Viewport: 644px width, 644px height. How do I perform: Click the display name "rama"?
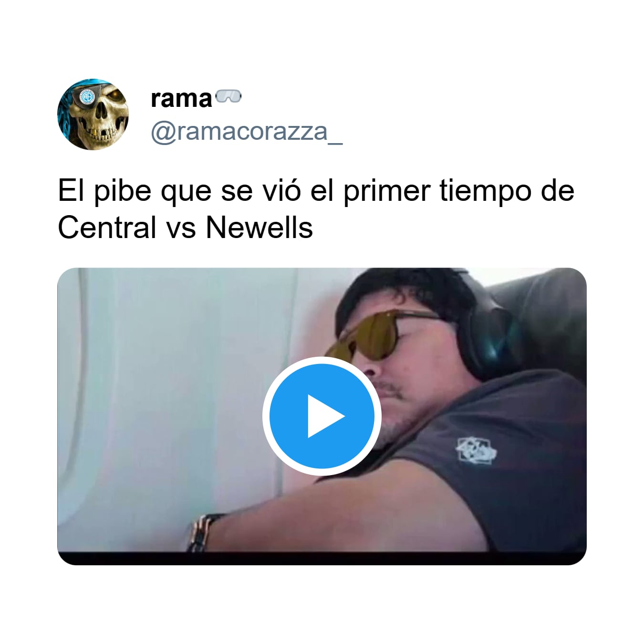click(181, 99)
